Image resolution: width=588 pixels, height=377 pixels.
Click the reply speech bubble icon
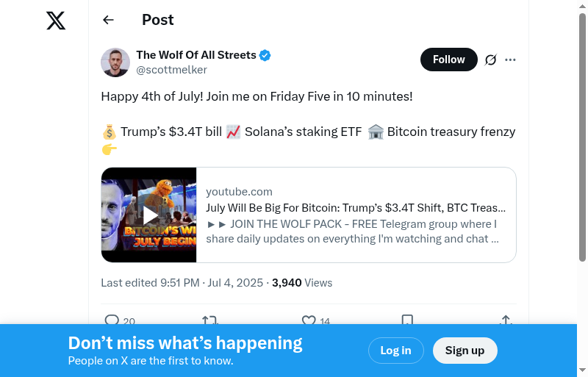pos(112,320)
